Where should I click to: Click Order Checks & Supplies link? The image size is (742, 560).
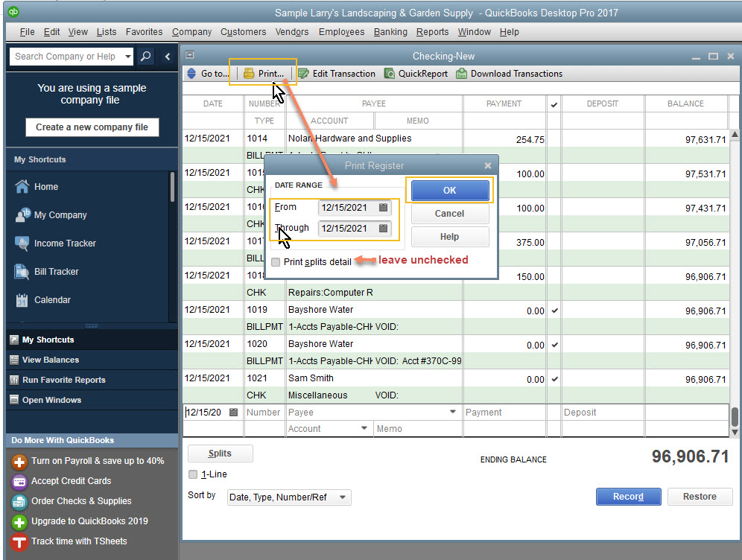pyautogui.click(x=81, y=501)
